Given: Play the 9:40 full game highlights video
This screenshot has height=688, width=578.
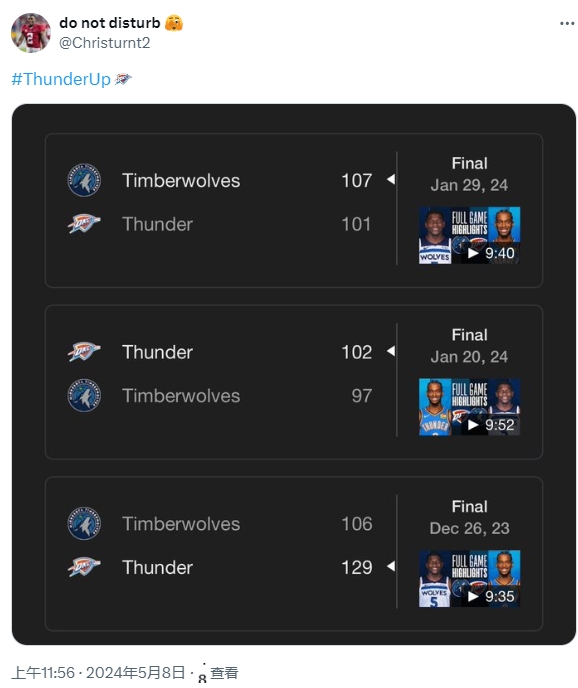Looking at the screenshot, I should click(469, 235).
